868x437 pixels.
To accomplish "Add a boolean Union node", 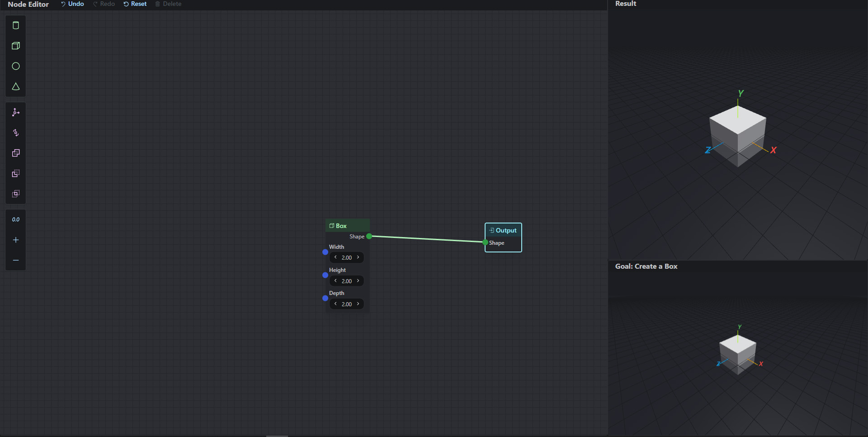I will click(16, 153).
